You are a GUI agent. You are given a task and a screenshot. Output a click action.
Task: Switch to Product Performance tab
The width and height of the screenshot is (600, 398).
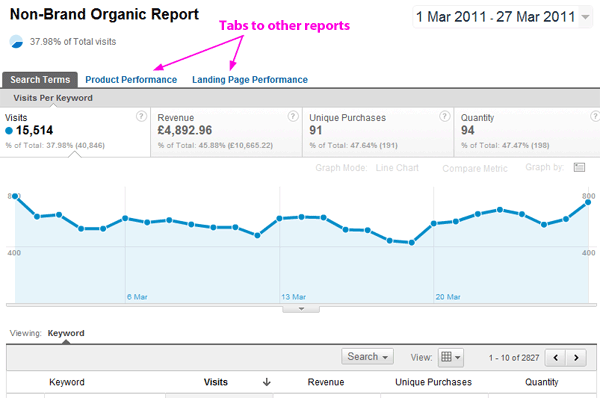[131, 80]
